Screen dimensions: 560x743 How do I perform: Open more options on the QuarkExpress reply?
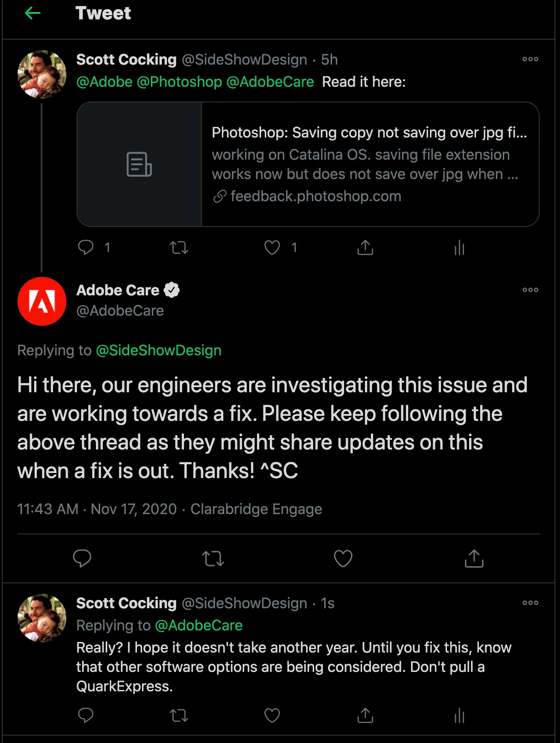pyautogui.click(x=530, y=603)
